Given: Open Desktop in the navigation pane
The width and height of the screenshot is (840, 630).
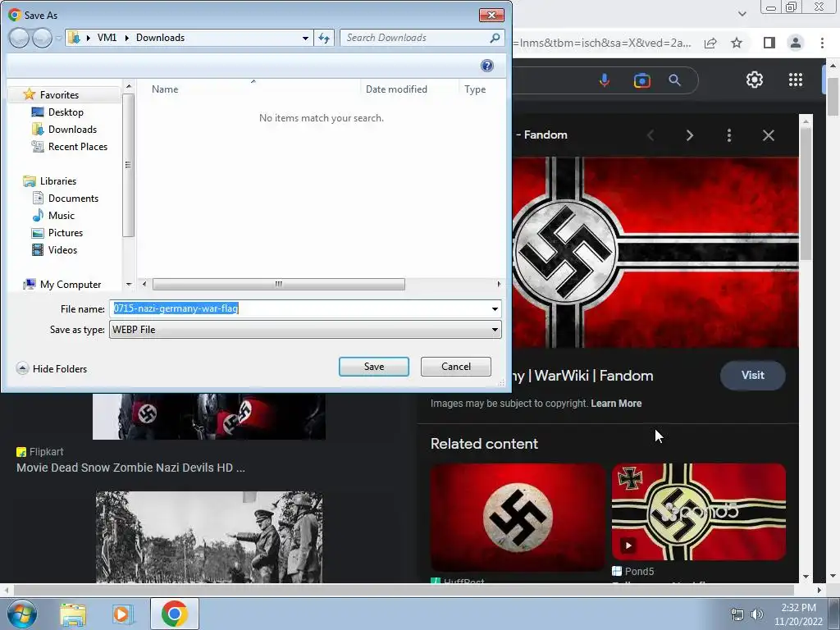Looking at the screenshot, I should [66, 112].
